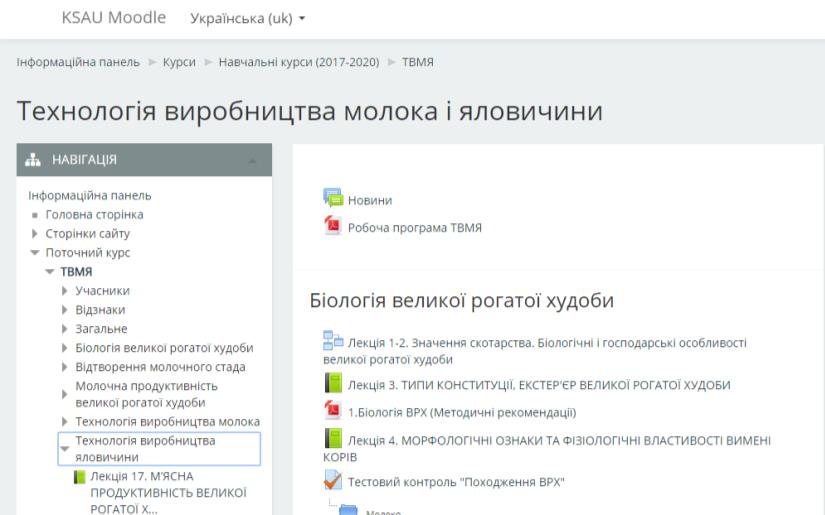
Task: Open the PDF icon for Робоча програма ТВМЯ
Action: coord(333,225)
